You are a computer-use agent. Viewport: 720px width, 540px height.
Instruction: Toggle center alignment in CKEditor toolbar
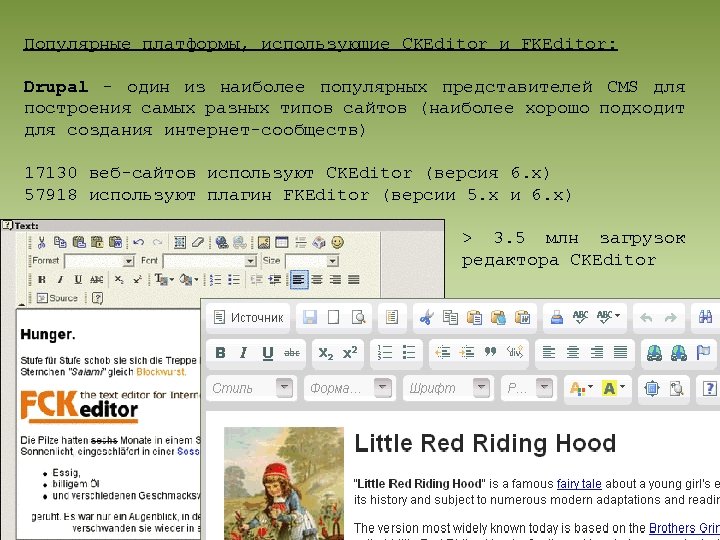coord(573,352)
